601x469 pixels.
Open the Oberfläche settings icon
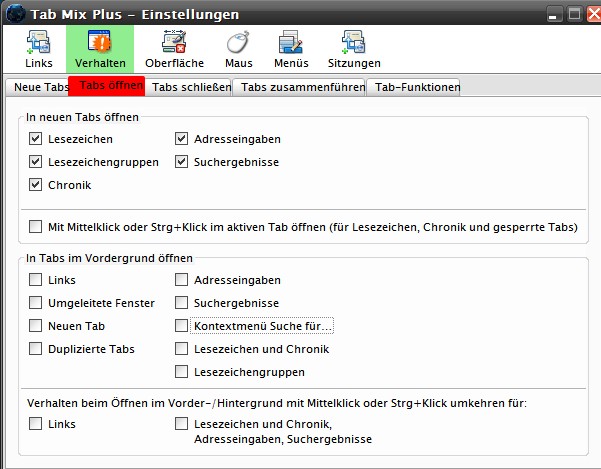[174, 49]
